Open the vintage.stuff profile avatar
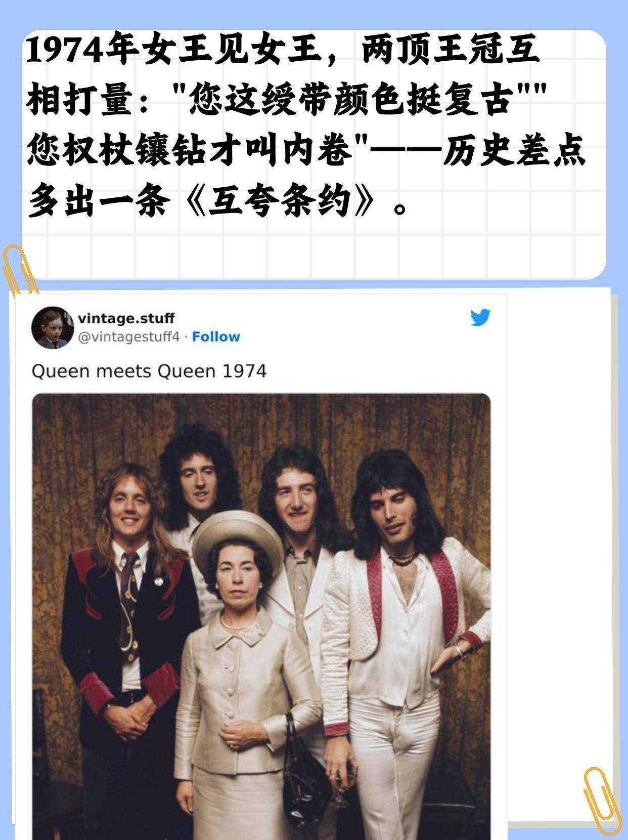This screenshot has height=840, width=628. click(53, 327)
